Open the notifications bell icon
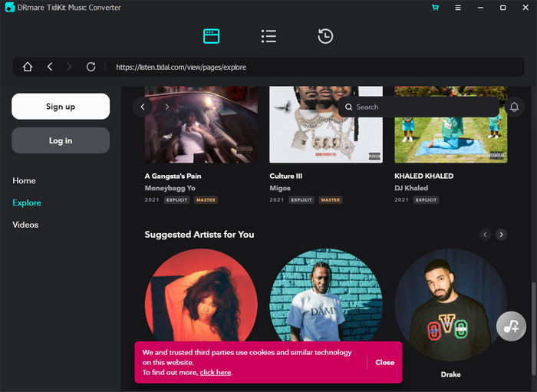 [x=514, y=107]
